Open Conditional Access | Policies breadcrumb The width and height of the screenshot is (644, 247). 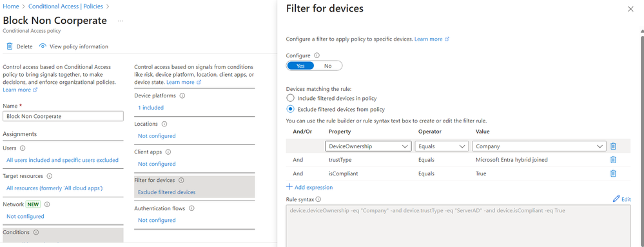point(66,6)
